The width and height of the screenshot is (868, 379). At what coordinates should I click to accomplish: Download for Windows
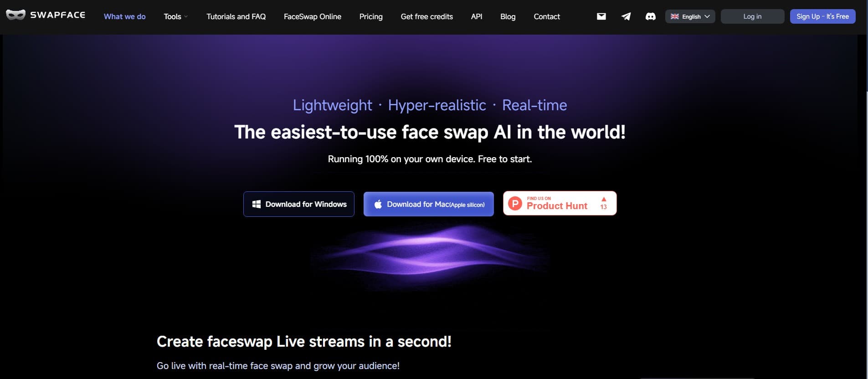[299, 204]
